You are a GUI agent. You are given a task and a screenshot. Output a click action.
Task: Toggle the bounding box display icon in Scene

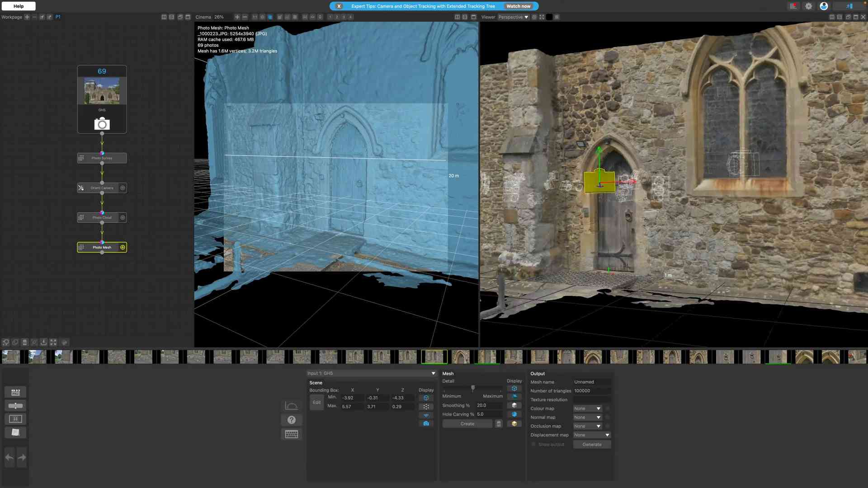pos(426,398)
